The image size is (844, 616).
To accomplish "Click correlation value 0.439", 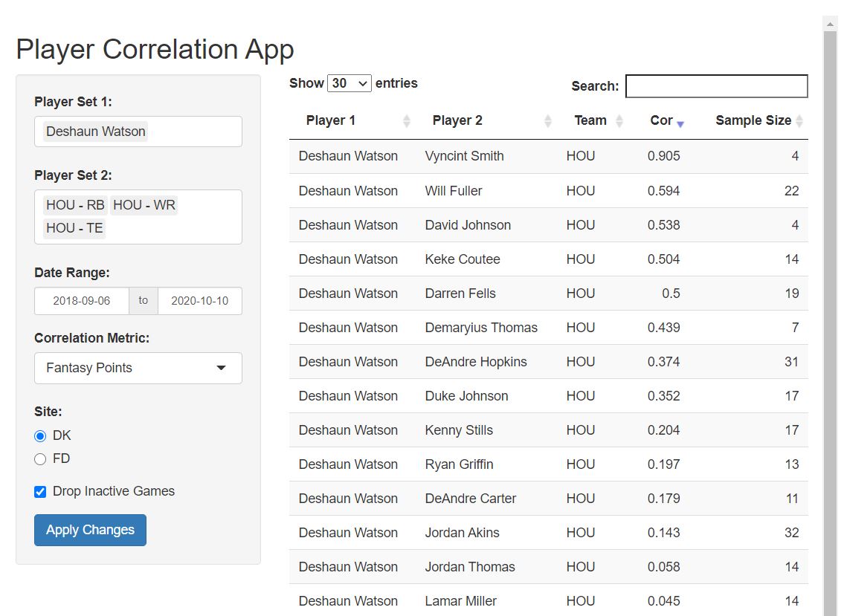I will (x=664, y=328).
